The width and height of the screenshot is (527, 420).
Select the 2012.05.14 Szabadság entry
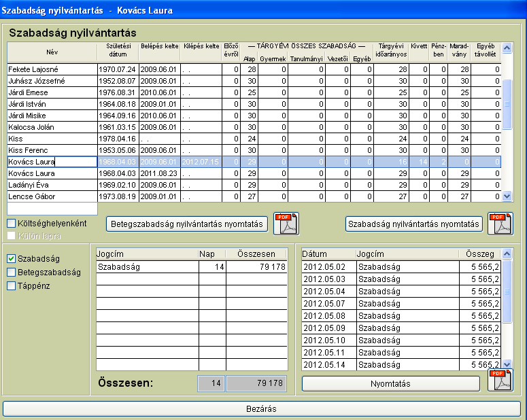pos(401,364)
